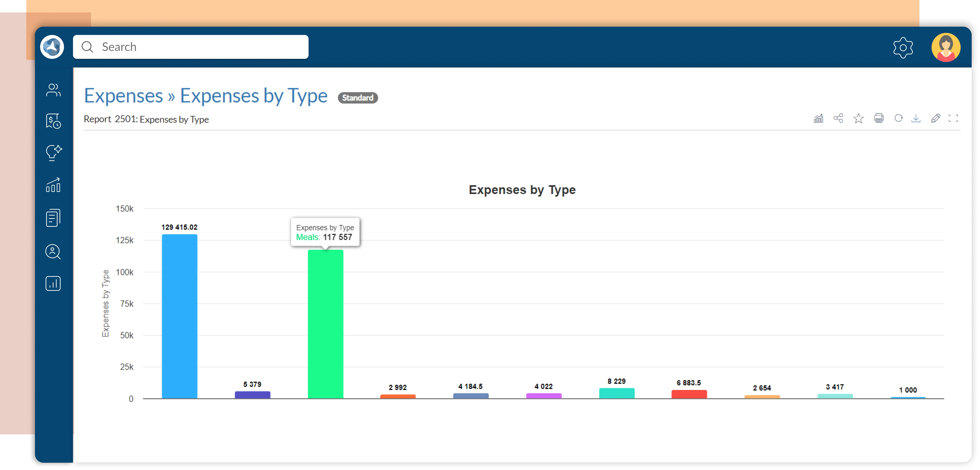Viewport: 980px width, 470px height.
Task: Click the Expenses breadcrumb link
Action: [x=123, y=96]
